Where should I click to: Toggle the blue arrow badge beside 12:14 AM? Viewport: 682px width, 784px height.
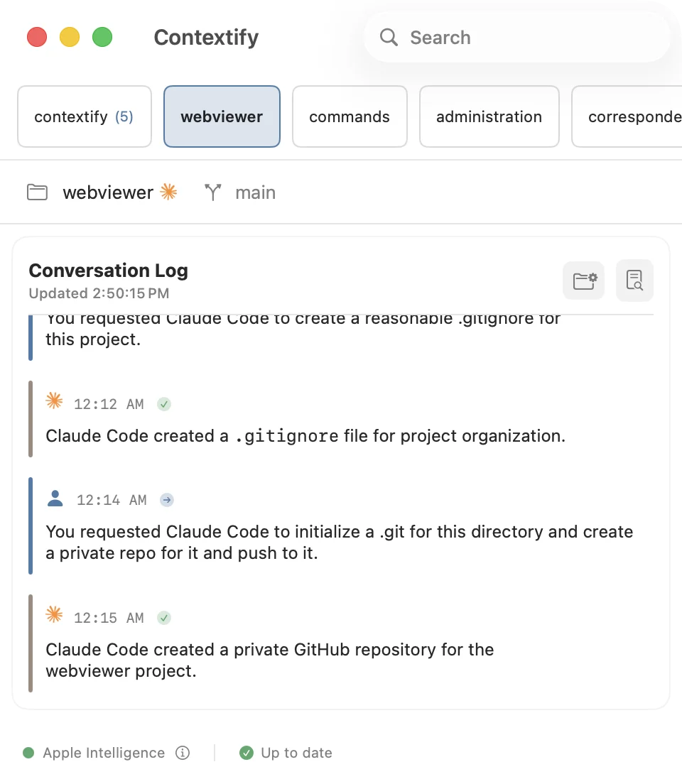(x=166, y=500)
